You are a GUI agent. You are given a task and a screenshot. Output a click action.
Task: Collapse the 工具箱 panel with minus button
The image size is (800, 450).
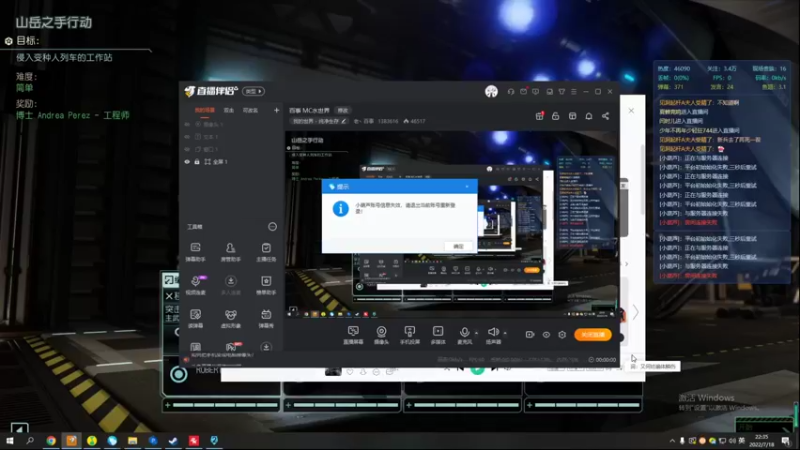tap(272, 227)
